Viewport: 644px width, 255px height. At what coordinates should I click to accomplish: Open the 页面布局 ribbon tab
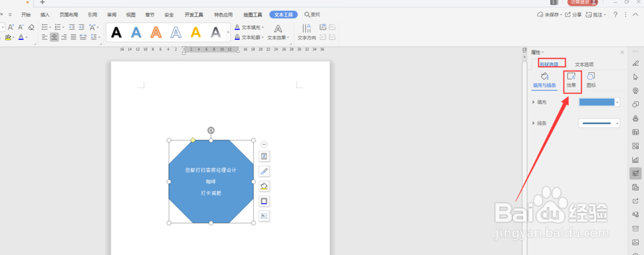point(69,15)
